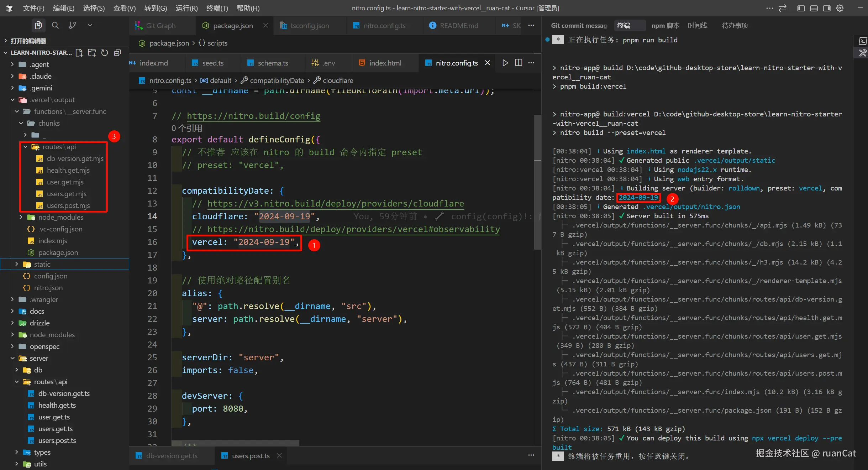Screen dimensions: 868x470
Task: Collapse the server folder
Action: pos(39,358)
